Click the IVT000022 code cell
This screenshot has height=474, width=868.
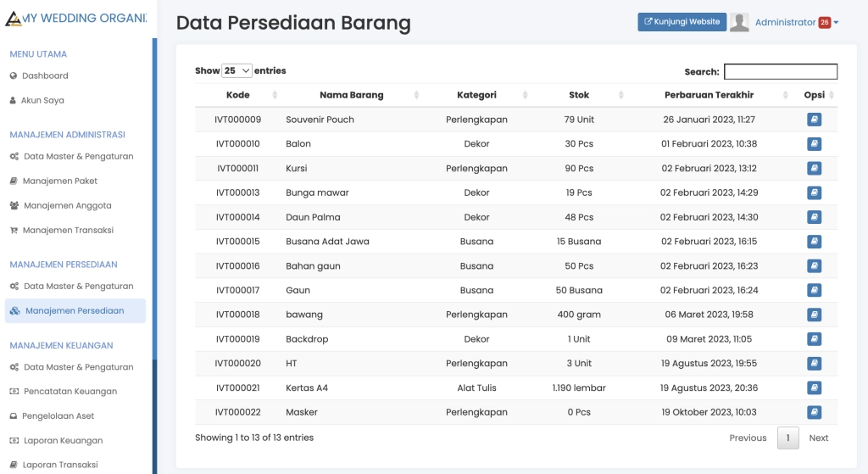click(237, 413)
